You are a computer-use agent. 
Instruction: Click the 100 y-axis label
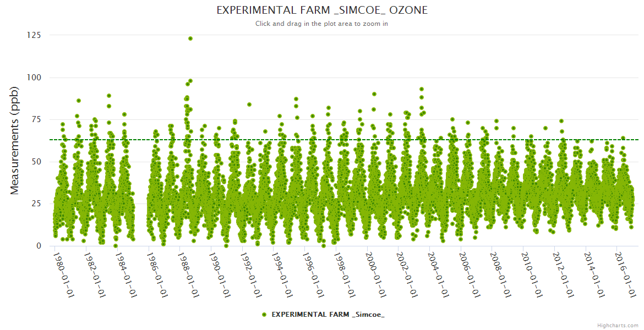[34, 78]
